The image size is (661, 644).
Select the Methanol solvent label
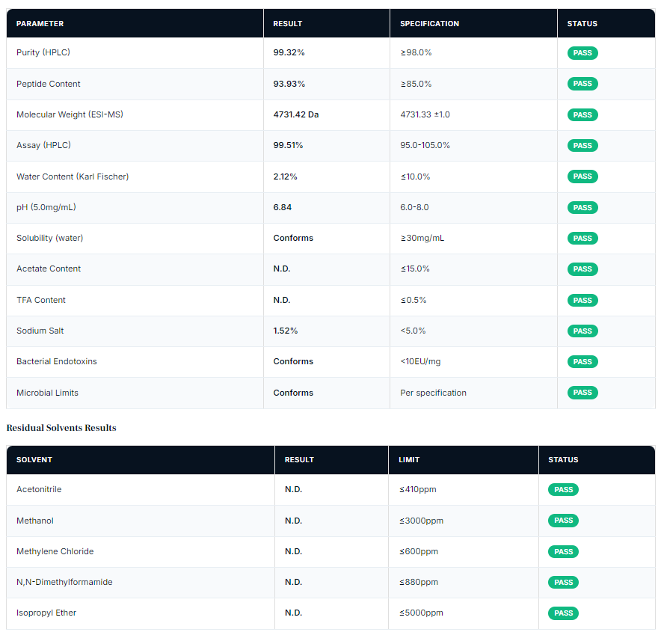coord(35,521)
